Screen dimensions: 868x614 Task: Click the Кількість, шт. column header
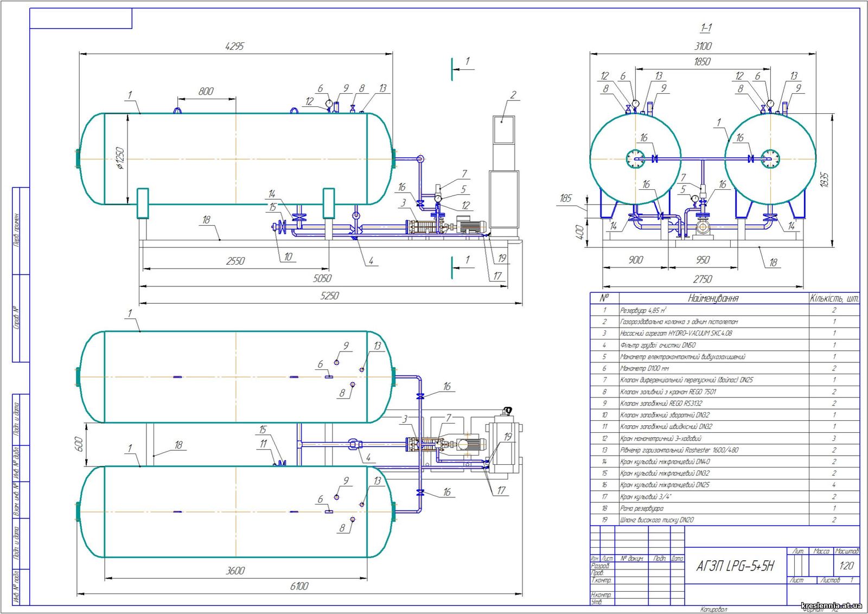pyautogui.click(x=834, y=298)
